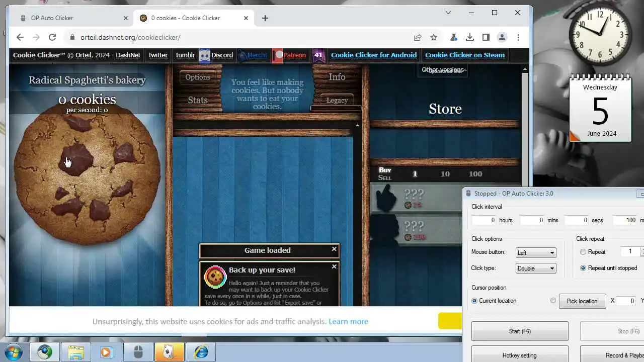Click the cookie icon in backup notification

(x=215, y=277)
